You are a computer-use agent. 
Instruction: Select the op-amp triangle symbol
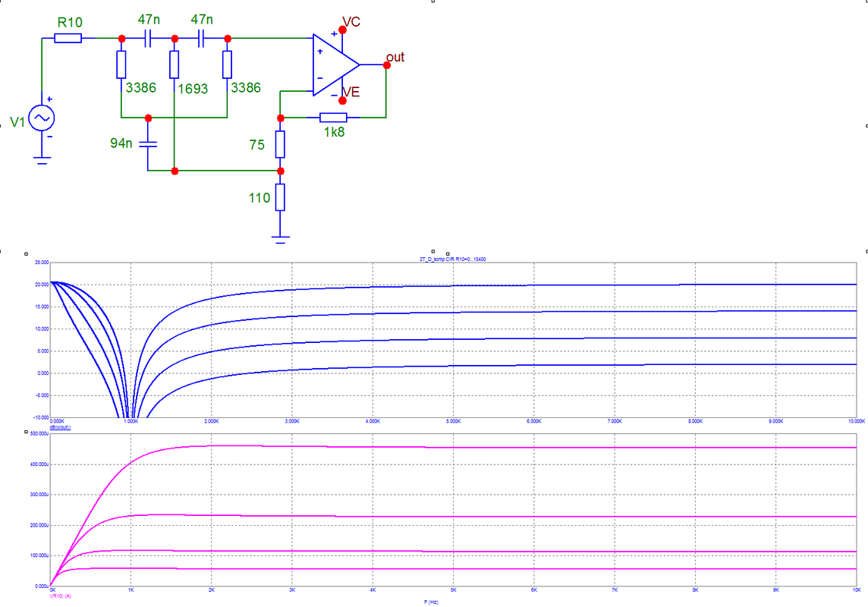[x=336, y=64]
